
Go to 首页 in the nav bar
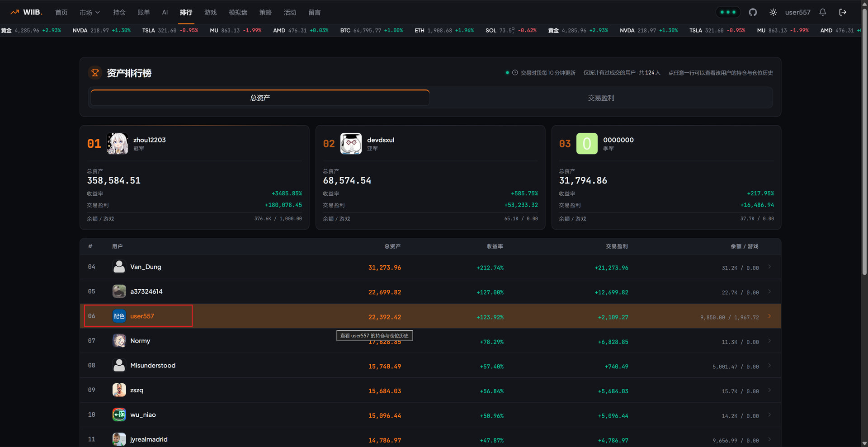[61, 12]
